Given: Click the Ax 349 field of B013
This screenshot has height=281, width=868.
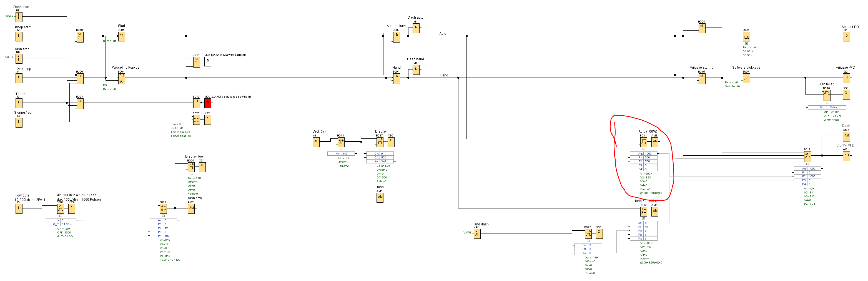Looking at the screenshot, I should tap(341, 153).
